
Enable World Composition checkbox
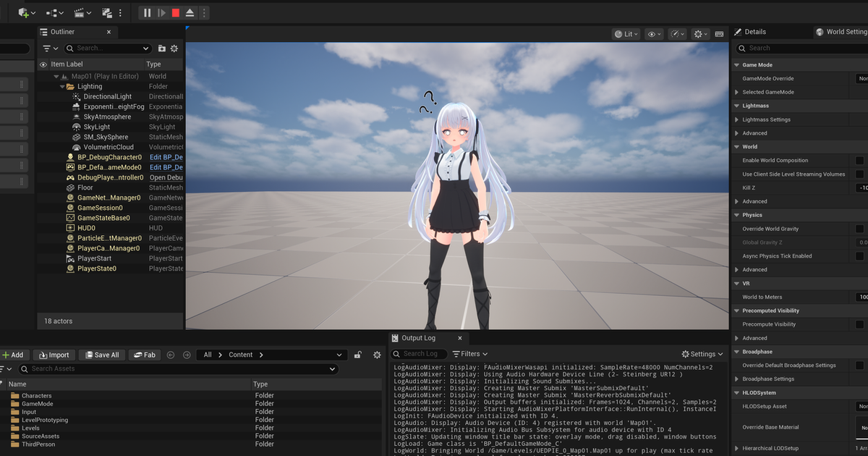click(860, 161)
